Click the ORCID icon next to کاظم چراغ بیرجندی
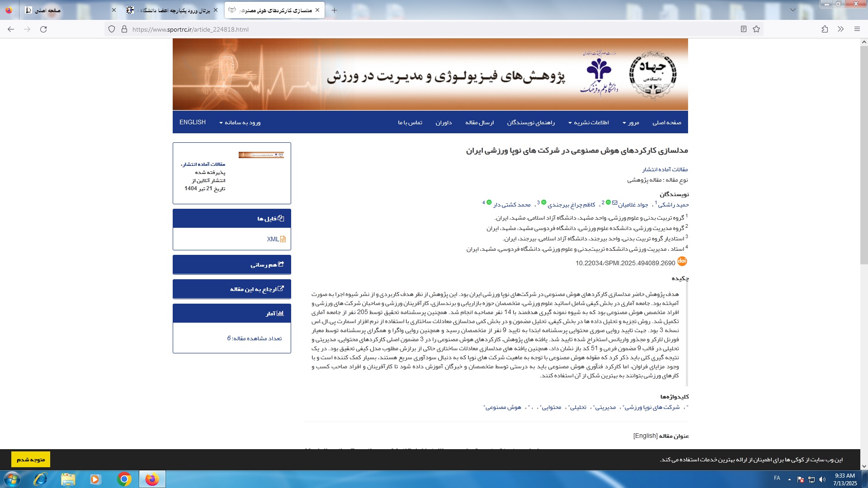Image resolution: width=868 pixels, height=488 pixels. [x=544, y=202]
